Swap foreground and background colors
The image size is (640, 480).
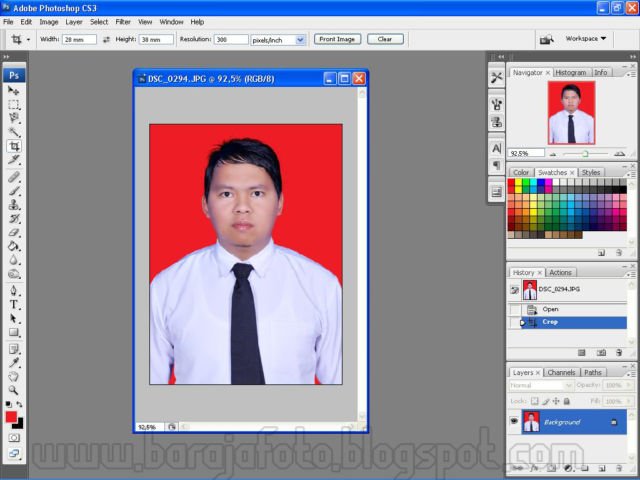(x=19, y=404)
